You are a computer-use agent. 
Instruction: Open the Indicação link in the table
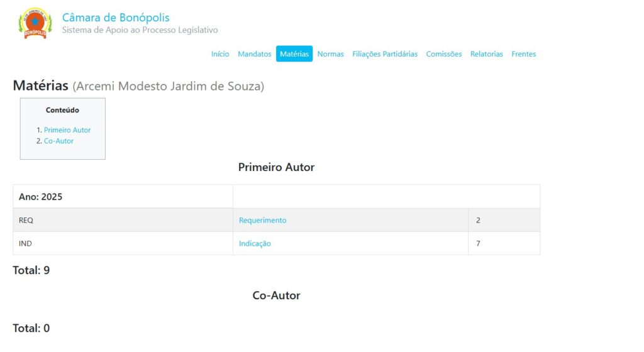255,244
